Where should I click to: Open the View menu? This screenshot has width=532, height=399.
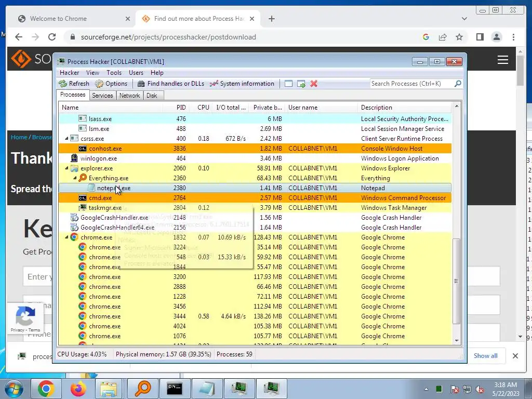[x=92, y=73]
